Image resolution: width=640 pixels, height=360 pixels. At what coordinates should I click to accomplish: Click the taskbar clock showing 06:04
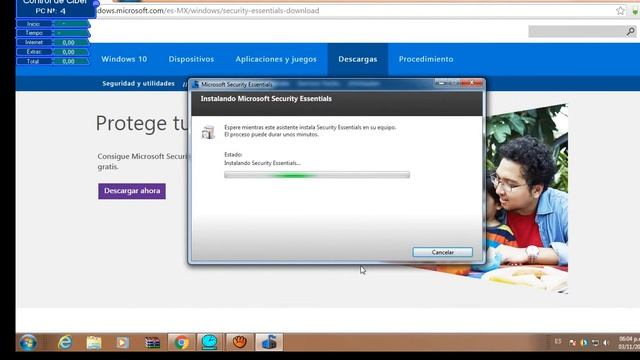(x=629, y=343)
